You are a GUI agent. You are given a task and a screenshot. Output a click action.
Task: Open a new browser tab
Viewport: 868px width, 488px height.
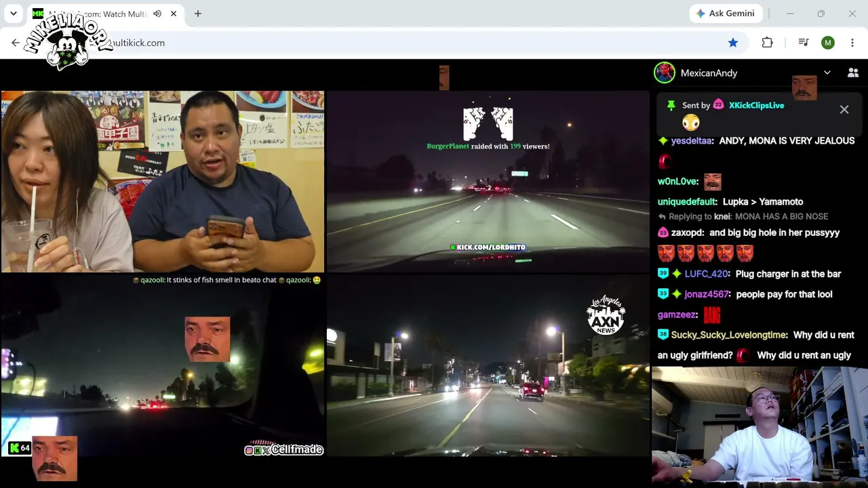[198, 14]
